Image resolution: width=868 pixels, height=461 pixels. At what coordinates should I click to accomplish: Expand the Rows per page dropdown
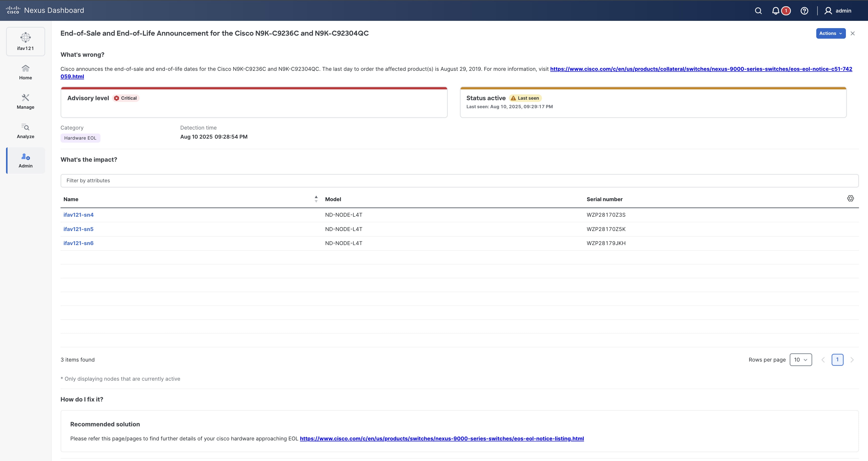click(x=801, y=360)
